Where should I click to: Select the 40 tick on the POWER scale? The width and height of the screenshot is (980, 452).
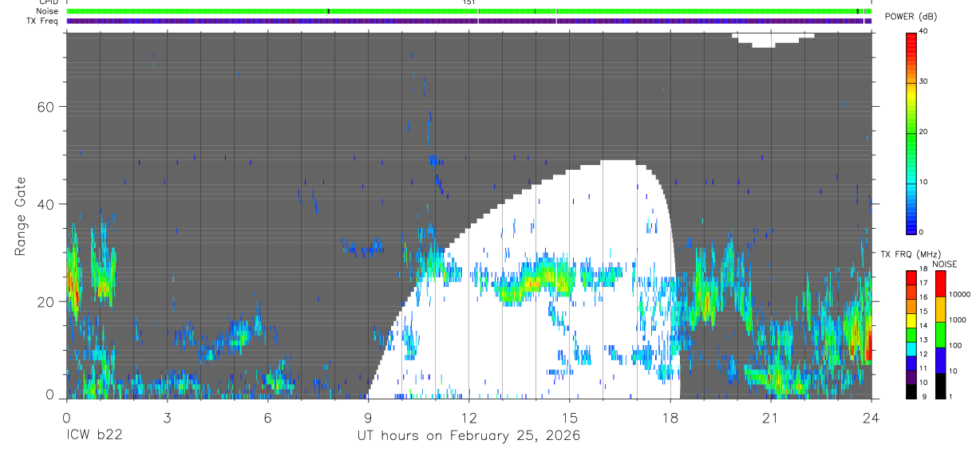pos(925,31)
